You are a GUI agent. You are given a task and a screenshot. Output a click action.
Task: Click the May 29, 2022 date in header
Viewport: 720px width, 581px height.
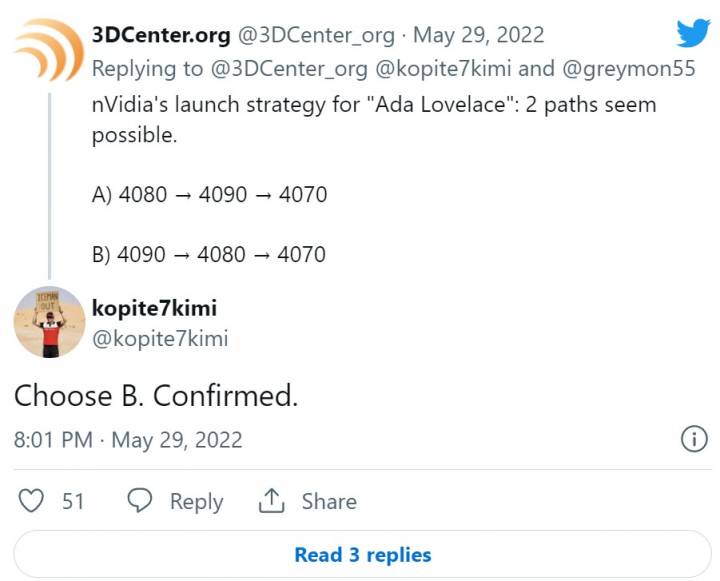(478, 35)
